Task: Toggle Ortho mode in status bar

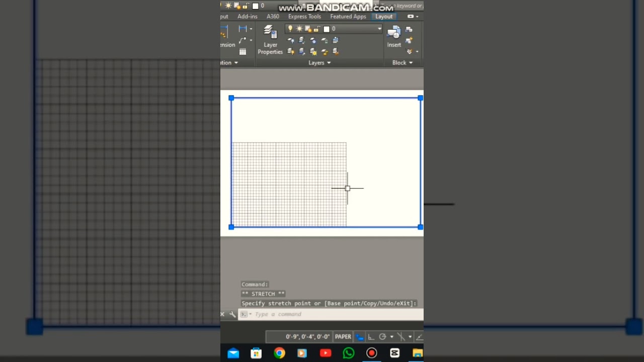Action: (x=371, y=337)
